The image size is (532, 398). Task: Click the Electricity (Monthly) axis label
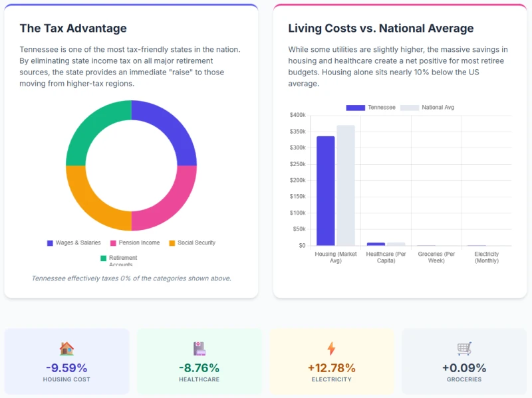pos(487,257)
